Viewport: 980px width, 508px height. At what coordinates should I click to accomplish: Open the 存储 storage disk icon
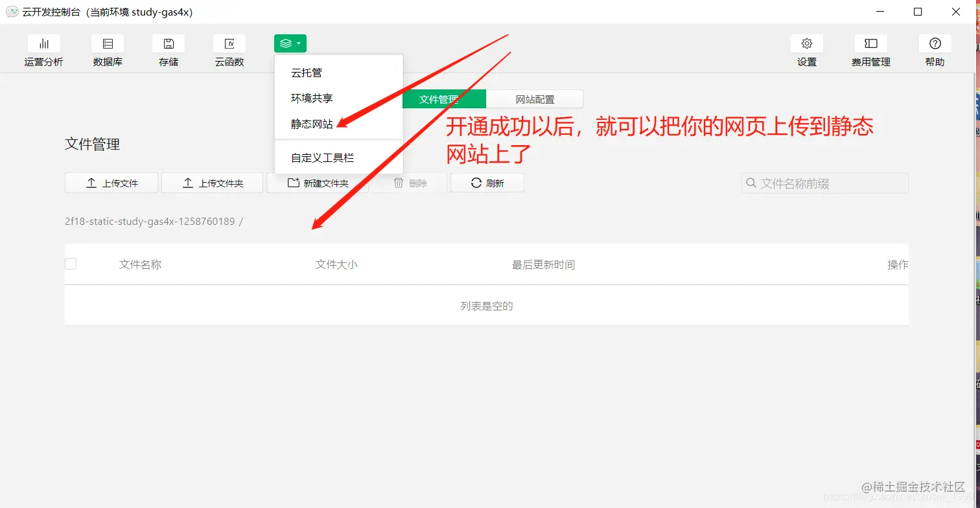coord(169,43)
